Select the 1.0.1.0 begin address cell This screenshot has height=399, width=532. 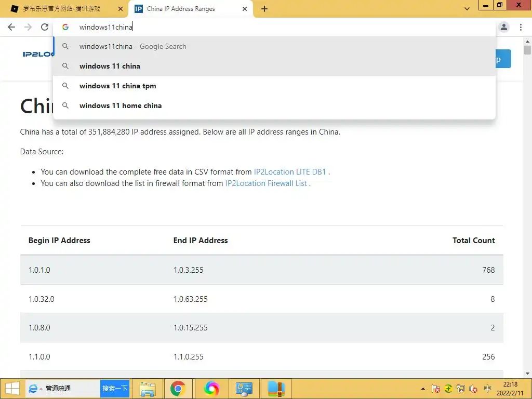point(39,270)
